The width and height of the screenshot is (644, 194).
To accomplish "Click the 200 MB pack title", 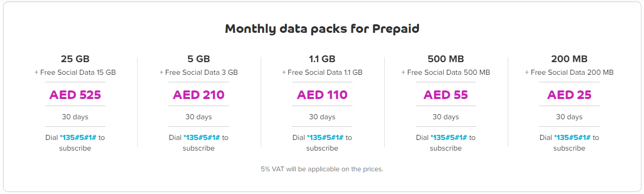I will (x=569, y=59).
